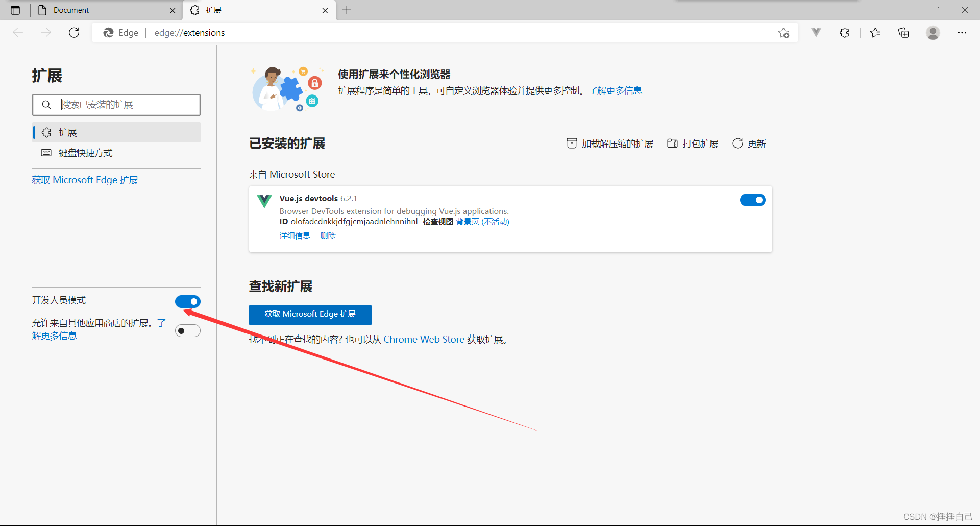Click the Vue.js devtools title text
This screenshot has height=526, width=980.
(x=309, y=198)
